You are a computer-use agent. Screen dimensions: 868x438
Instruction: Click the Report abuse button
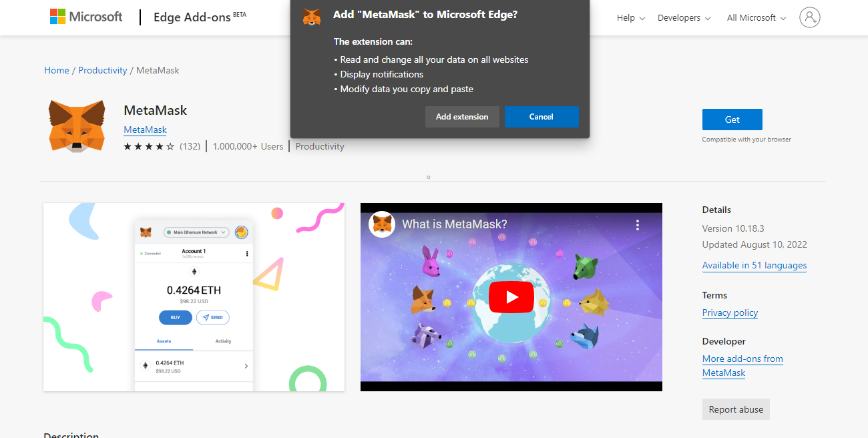pos(736,409)
